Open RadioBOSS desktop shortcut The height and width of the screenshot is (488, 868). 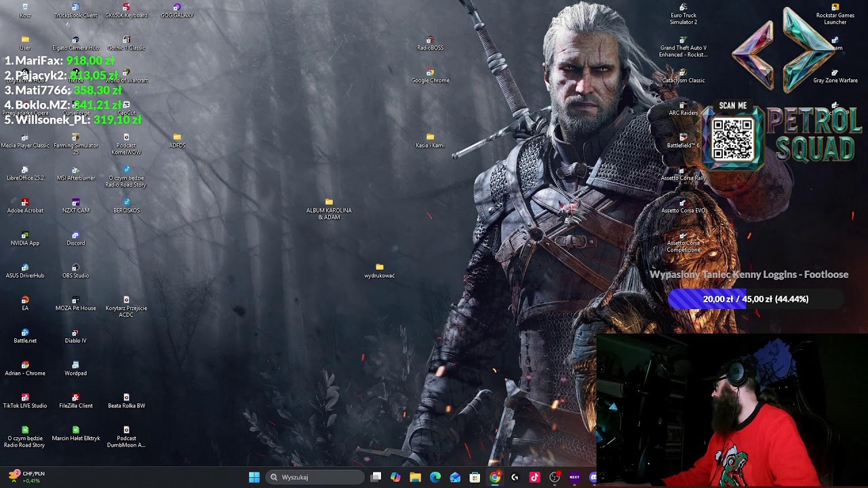tap(430, 43)
